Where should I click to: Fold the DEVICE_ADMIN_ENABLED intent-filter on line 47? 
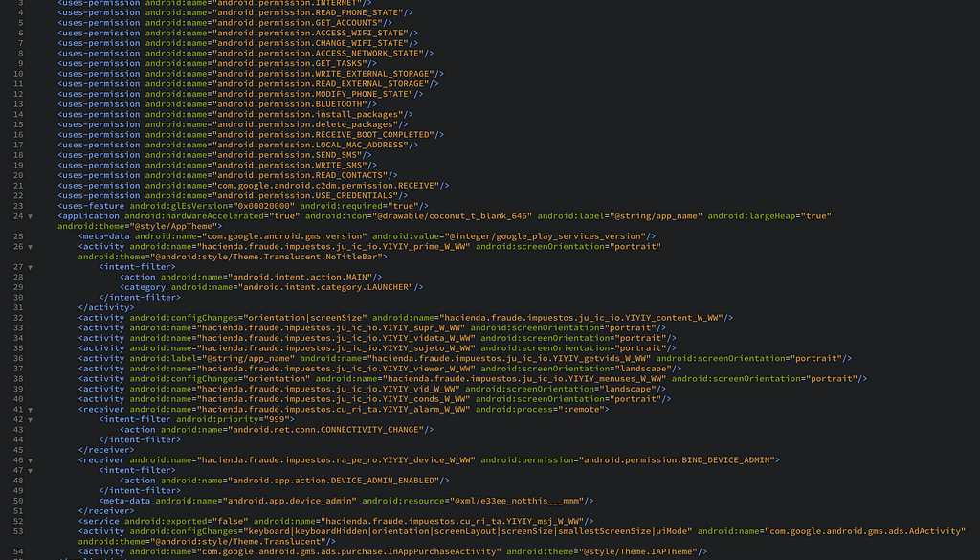pyautogui.click(x=30, y=470)
